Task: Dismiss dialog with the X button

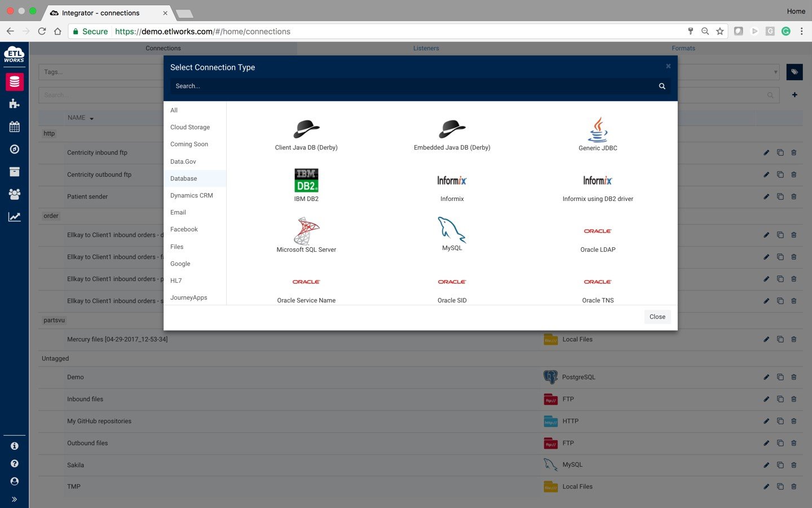Action: pyautogui.click(x=668, y=66)
